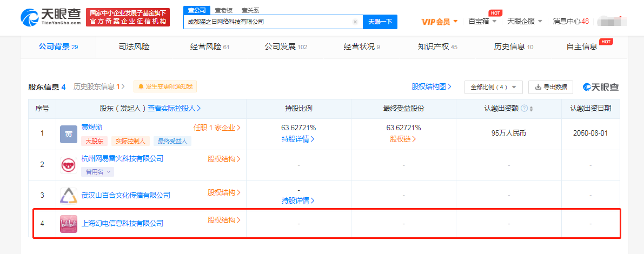The height and width of the screenshot is (254, 644).
Task: Switch to 经营风险 tab
Action: [x=209, y=47]
